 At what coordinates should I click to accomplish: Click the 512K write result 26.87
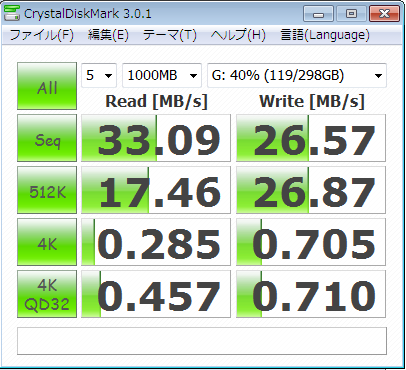click(x=311, y=190)
